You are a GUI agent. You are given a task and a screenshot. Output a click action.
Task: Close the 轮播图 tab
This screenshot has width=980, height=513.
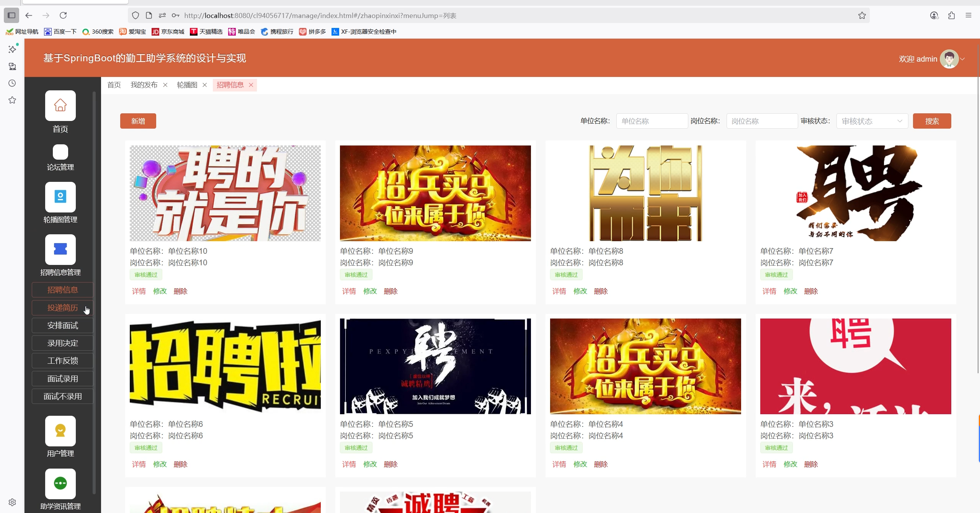[205, 85]
